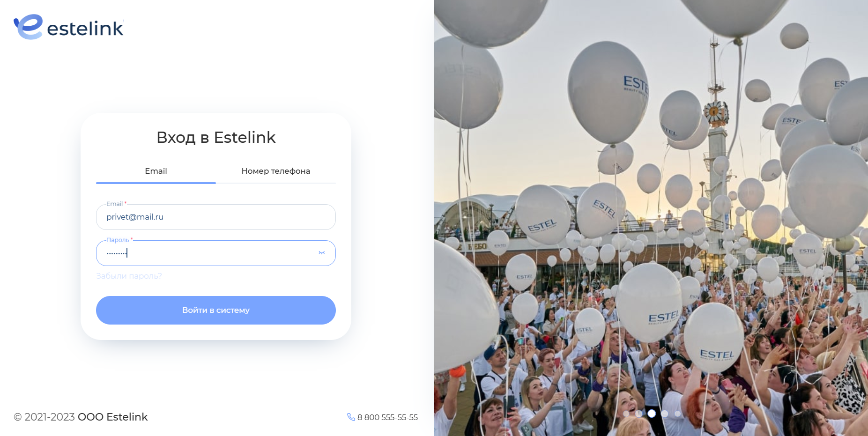Select the second carousel dot

click(x=638, y=414)
